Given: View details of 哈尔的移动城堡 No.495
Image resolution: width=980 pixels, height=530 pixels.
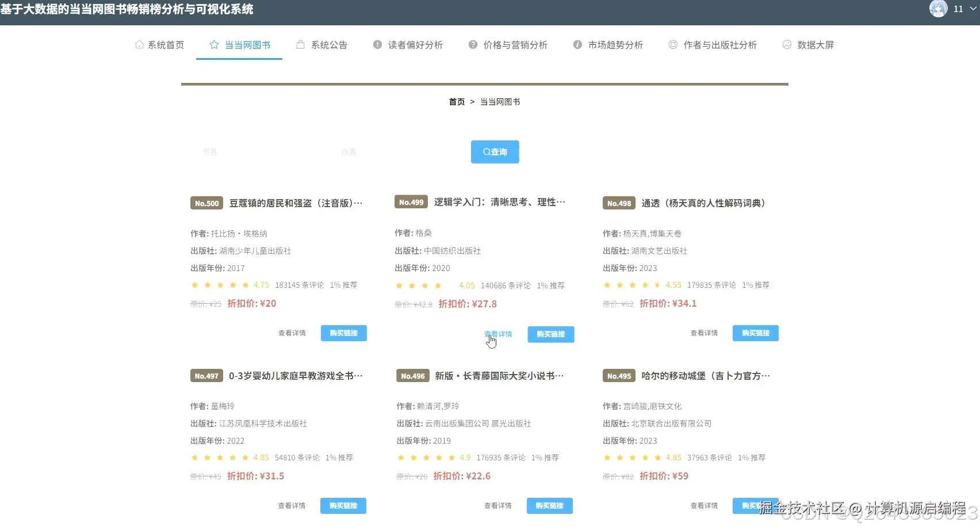Looking at the screenshot, I should (x=704, y=506).
